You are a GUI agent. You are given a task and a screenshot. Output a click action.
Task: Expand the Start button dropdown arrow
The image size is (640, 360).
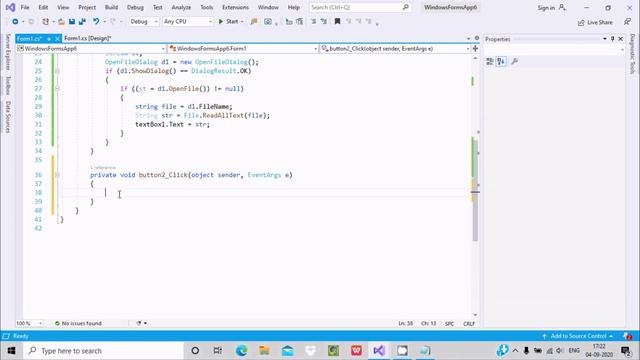(x=242, y=22)
